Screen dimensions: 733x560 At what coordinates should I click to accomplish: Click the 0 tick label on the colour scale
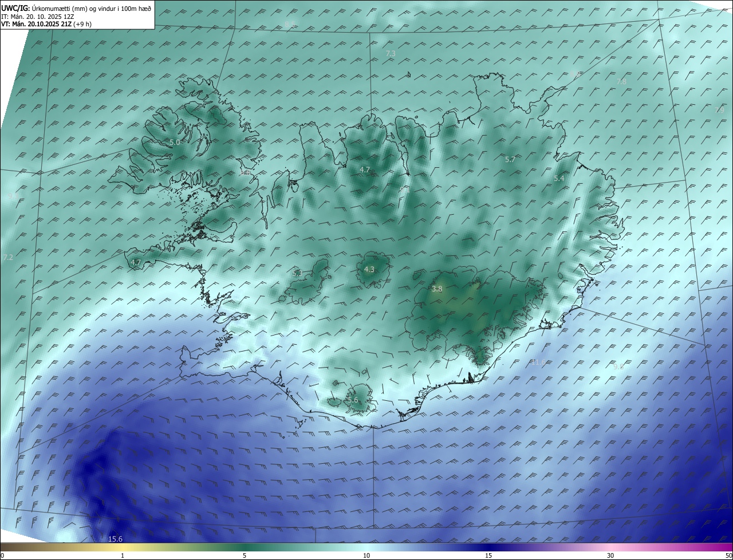click(x=2, y=555)
